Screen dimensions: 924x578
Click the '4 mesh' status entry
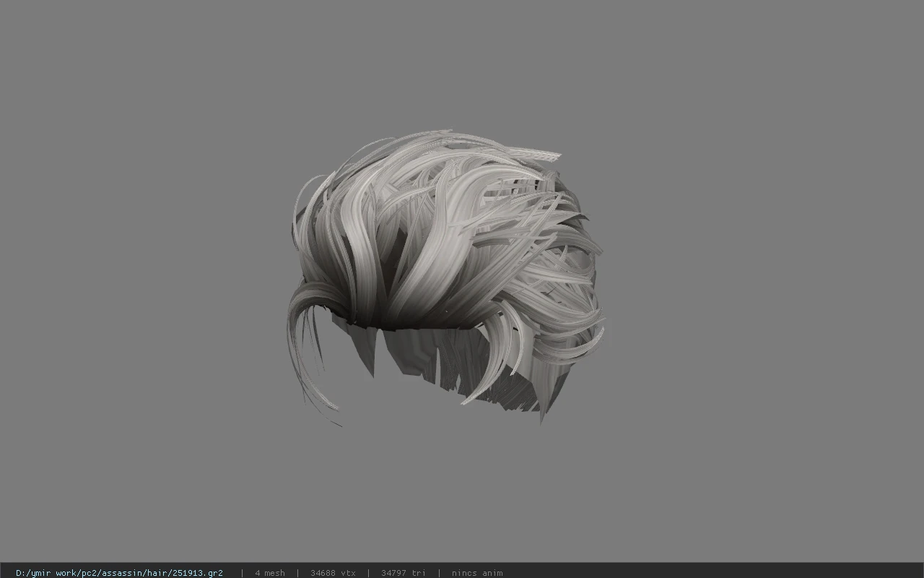point(270,573)
